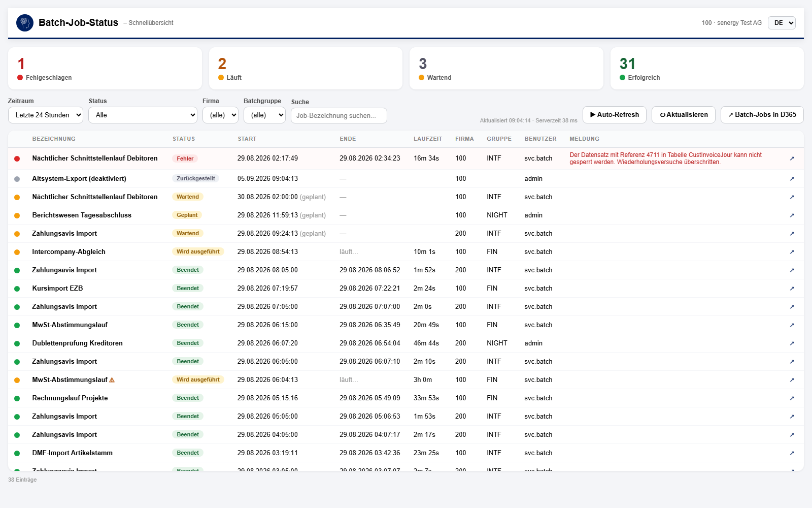Viewport: 812px width, 508px height.
Task: Open external link for Dublettenprüfung Kreditoren row
Action: coord(792,343)
